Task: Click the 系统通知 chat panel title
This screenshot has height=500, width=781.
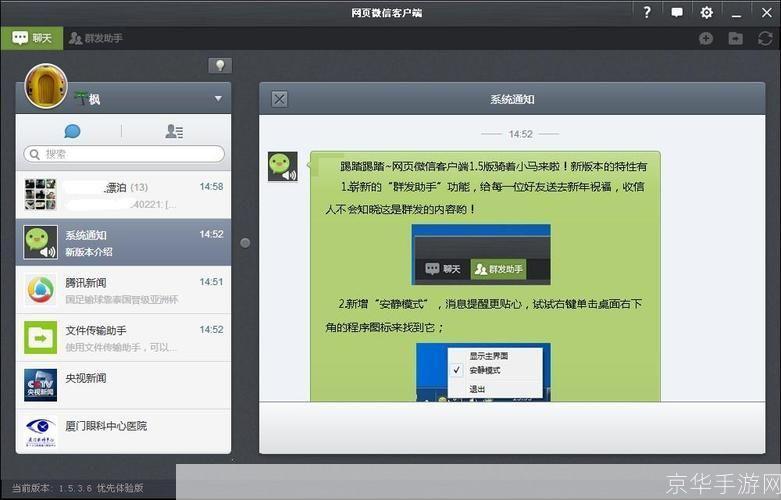Action: pos(512,99)
